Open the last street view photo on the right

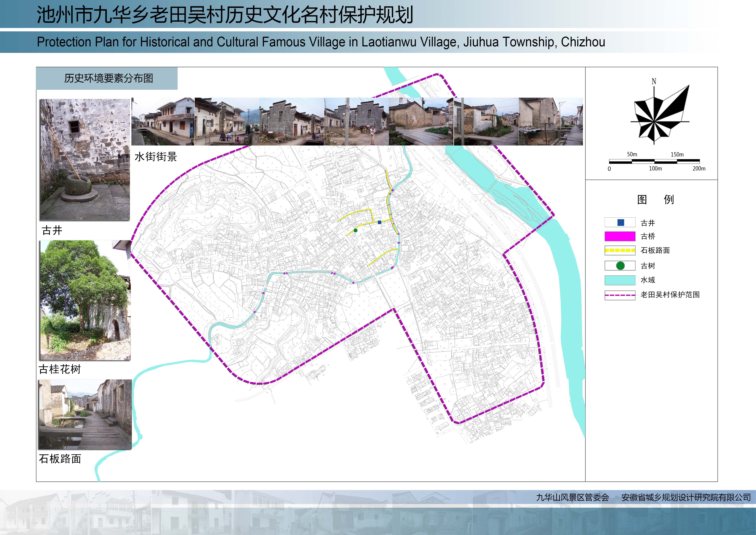click(x=551, y=122)
